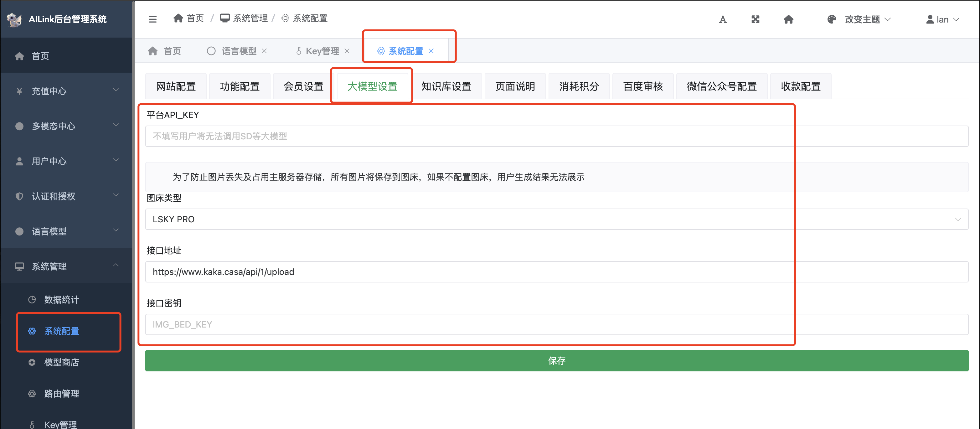Screen dimensions: 980x429
Task: Switch to the 收款配置 tab
Action: (x=801, y=86)
